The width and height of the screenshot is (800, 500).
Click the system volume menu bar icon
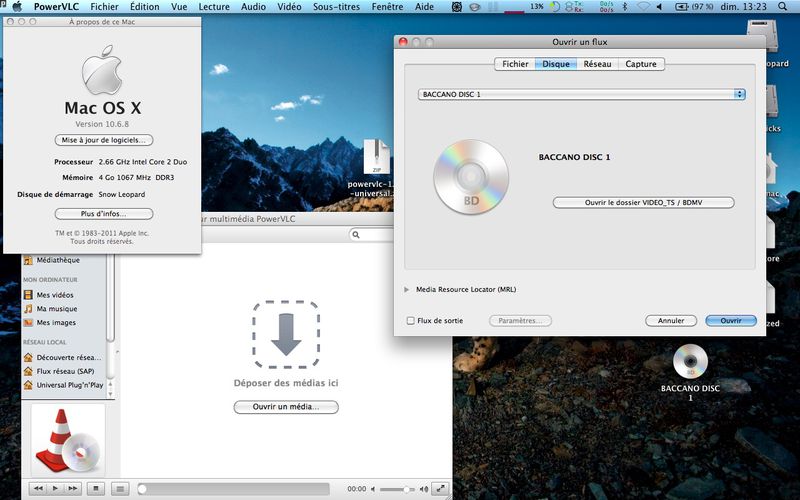tap(659, 7)
